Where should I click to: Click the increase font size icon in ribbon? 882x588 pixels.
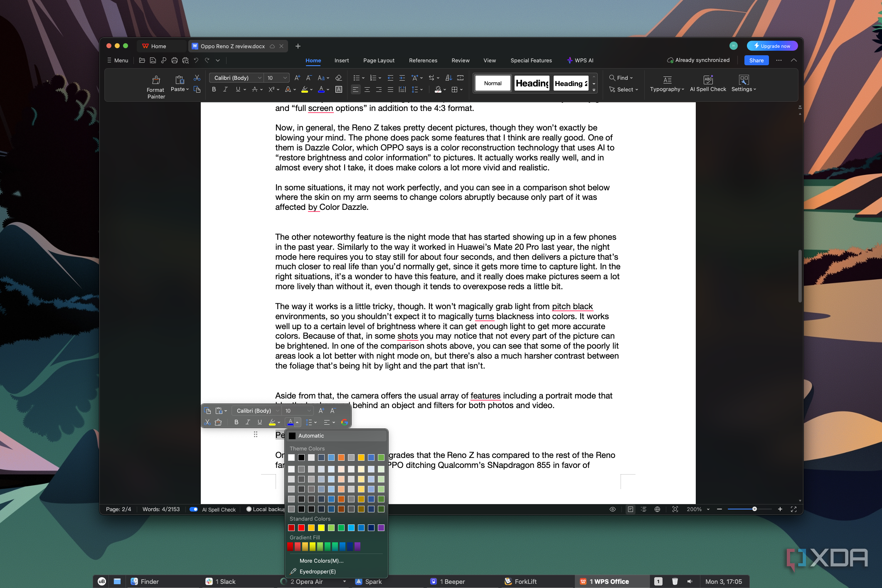coord(297,78)
